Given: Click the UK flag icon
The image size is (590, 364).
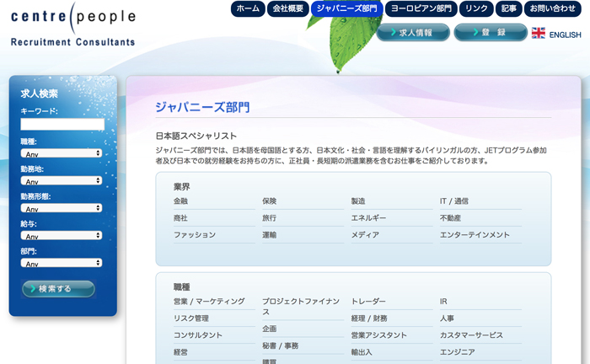Looking at the screenshot, I should pyautogui.click(x=538, y=33).
